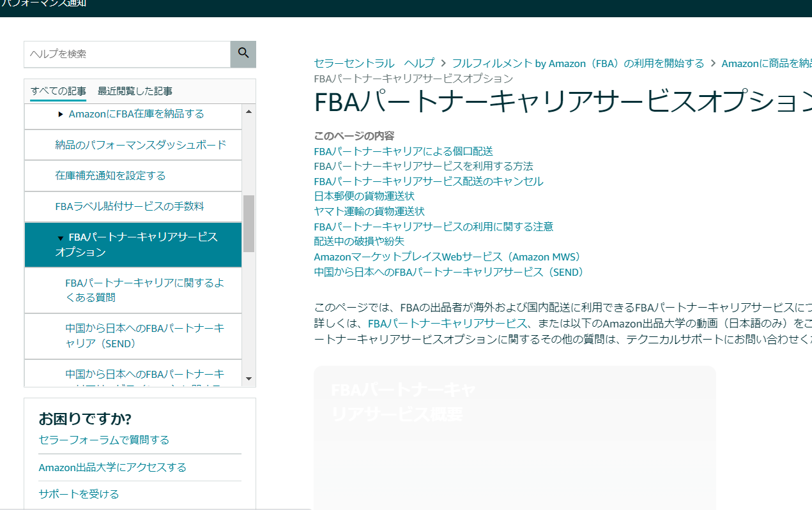Click sidebar scrollbar down arrow
The image size is (812, 510).
pyautogui.click(x=249, y=379)
